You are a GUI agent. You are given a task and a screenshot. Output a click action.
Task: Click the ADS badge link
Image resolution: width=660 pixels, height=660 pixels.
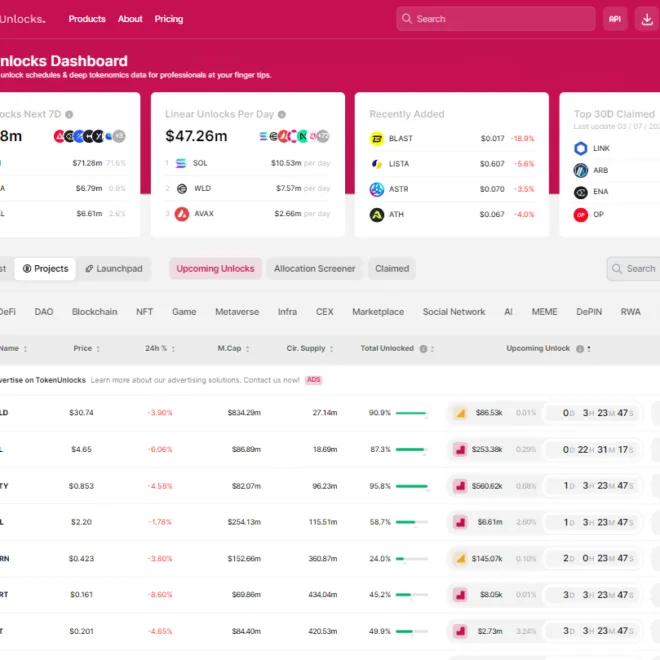coord(314,380)
